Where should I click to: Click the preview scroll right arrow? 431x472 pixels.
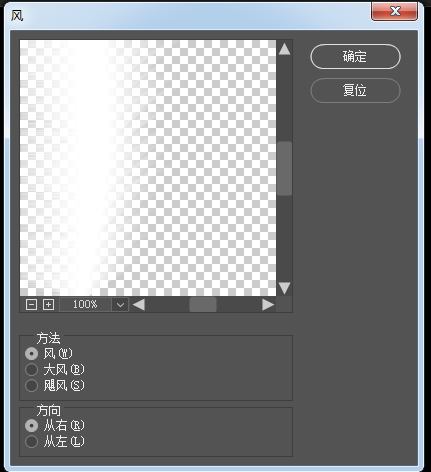[x=268, y=304]
